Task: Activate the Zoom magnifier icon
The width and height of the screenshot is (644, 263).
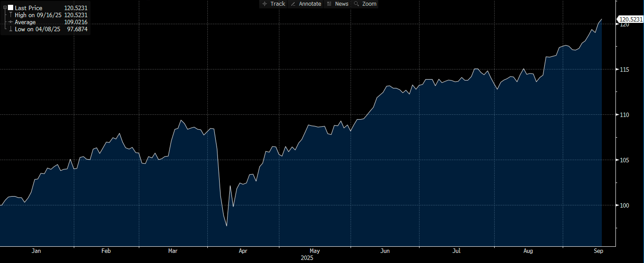Action: click(356, 4)
